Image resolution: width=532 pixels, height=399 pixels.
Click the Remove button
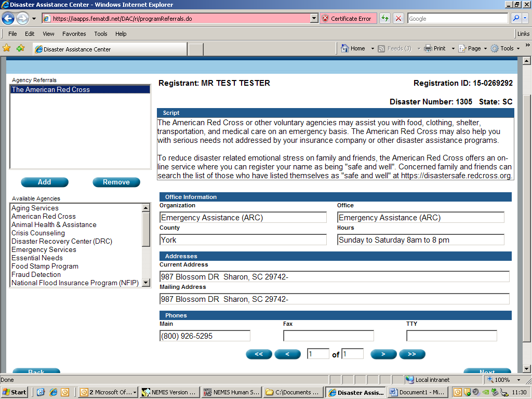point(116,182)
